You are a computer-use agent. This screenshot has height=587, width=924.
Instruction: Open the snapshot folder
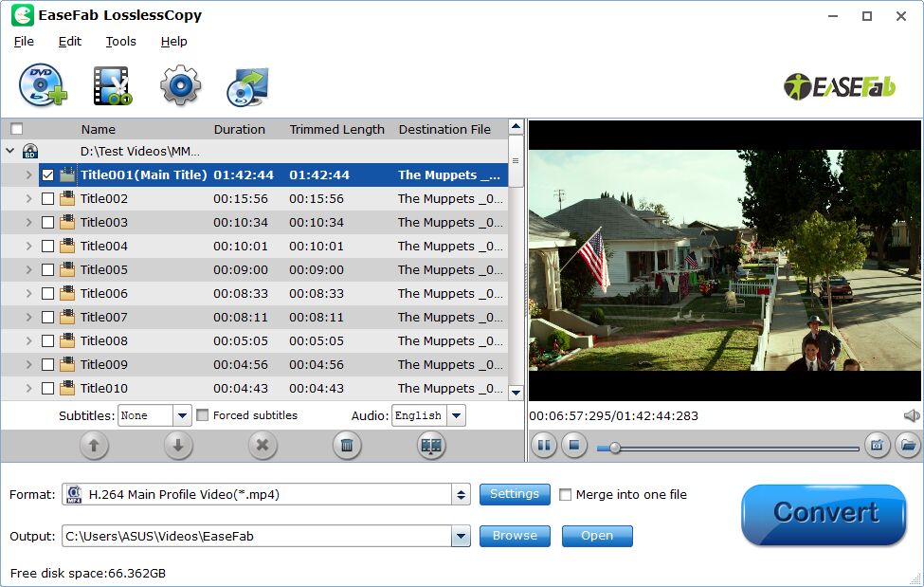[908, 445]
